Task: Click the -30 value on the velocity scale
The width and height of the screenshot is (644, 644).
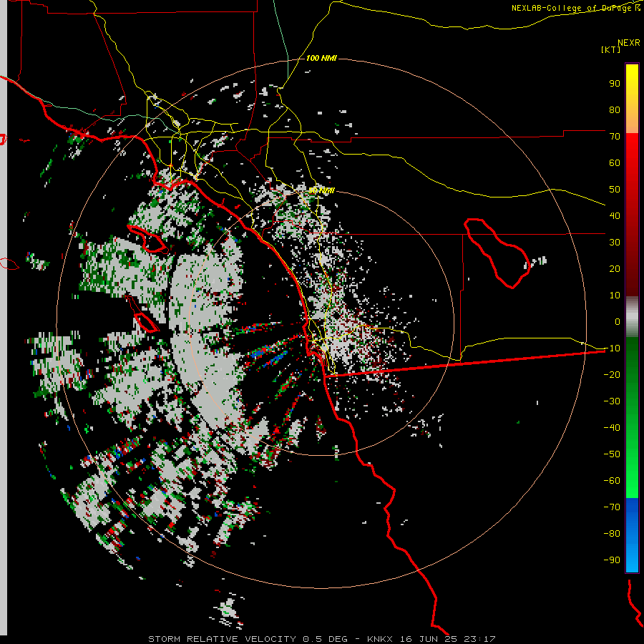Action: coord(612,401)
